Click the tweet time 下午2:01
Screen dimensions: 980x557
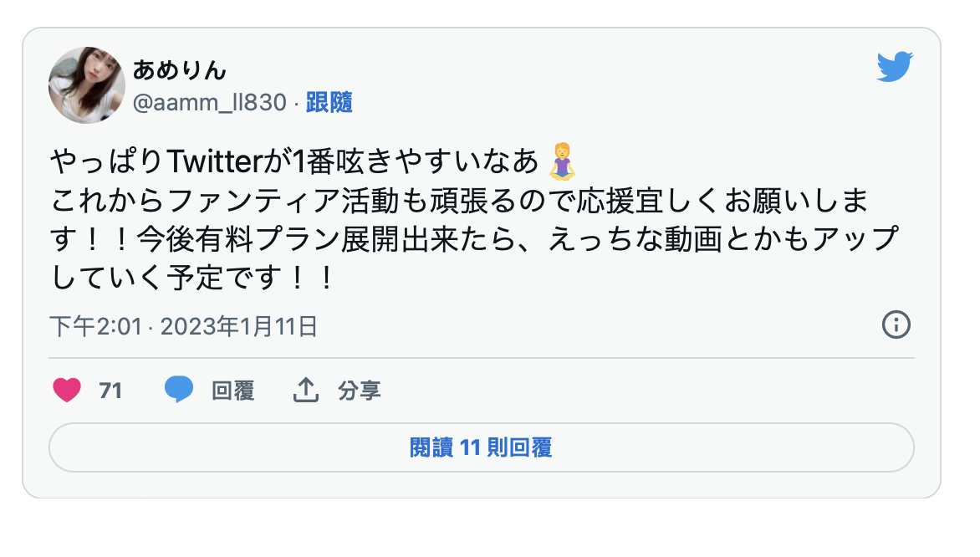click(95, 326)
